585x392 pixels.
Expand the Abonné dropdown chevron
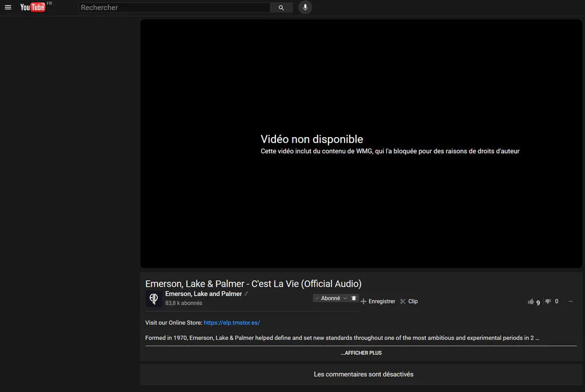click(345, 298)
